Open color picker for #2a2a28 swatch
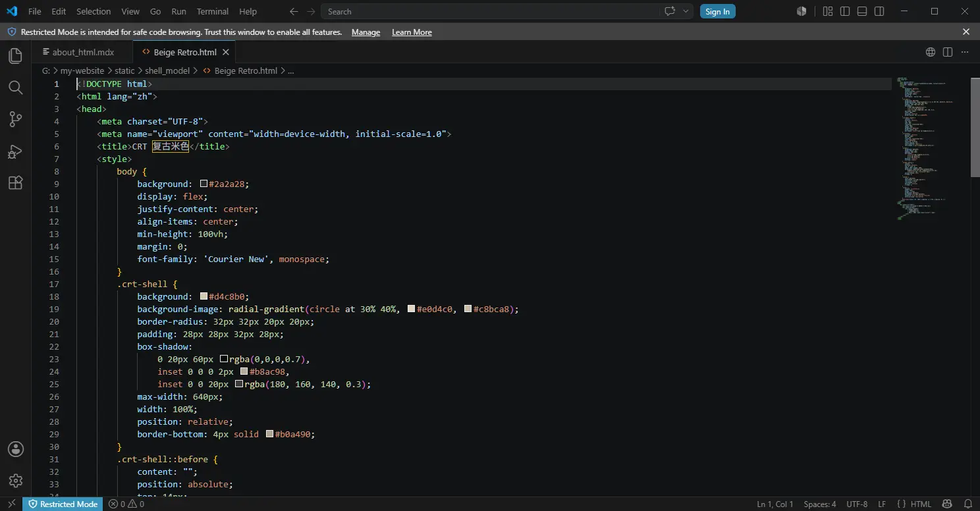Image resolution: width=980 pixels, height=511 pixels. click(x=204, y=184)
